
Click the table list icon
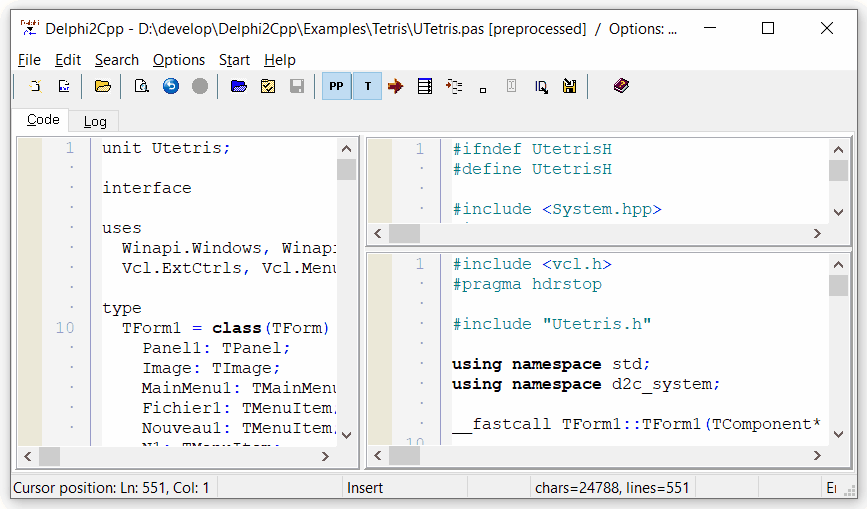click(x=425, y=86)
